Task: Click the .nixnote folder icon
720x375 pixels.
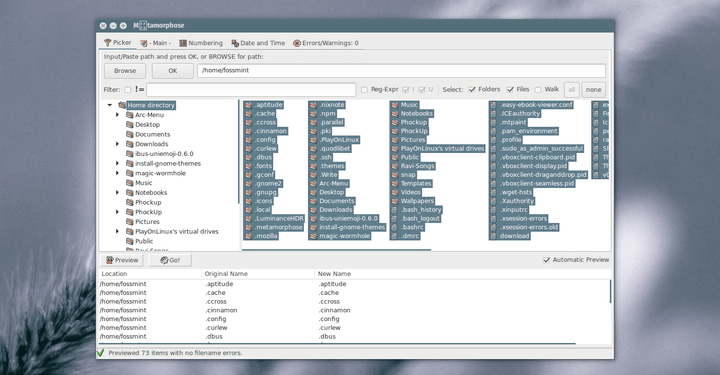Action: tap(314, 105)
